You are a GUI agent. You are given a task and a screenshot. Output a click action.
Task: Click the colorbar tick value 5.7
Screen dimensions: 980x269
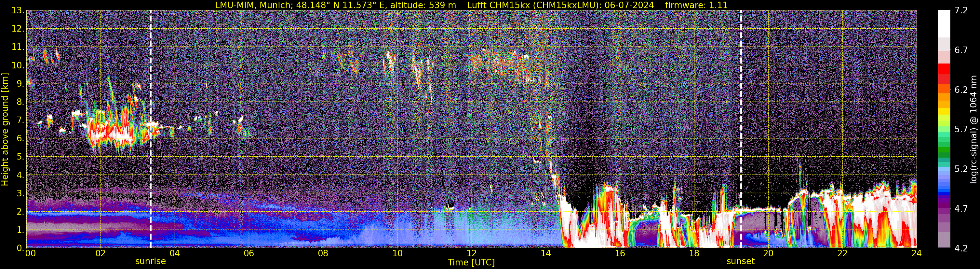tap(961, 130)
